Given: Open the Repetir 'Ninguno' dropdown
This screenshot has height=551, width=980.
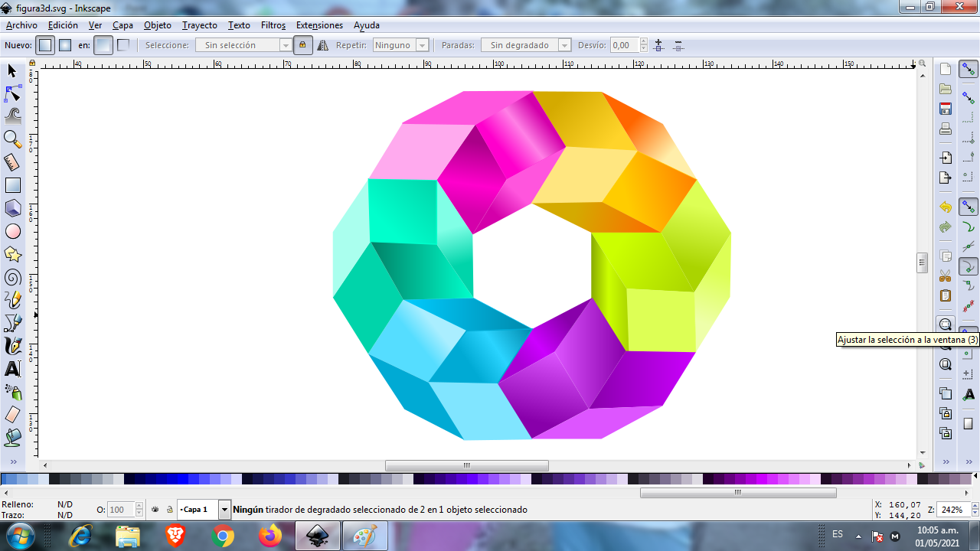Looking at the screenshot, I should [400, 45].
